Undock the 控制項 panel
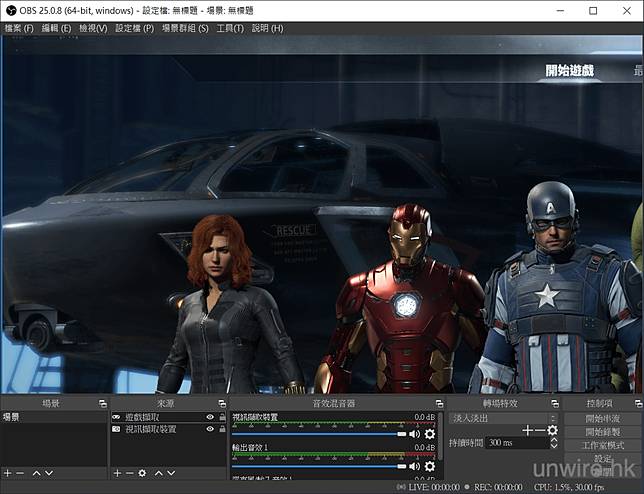Screen dimensions: 644x494 point(638,404)
